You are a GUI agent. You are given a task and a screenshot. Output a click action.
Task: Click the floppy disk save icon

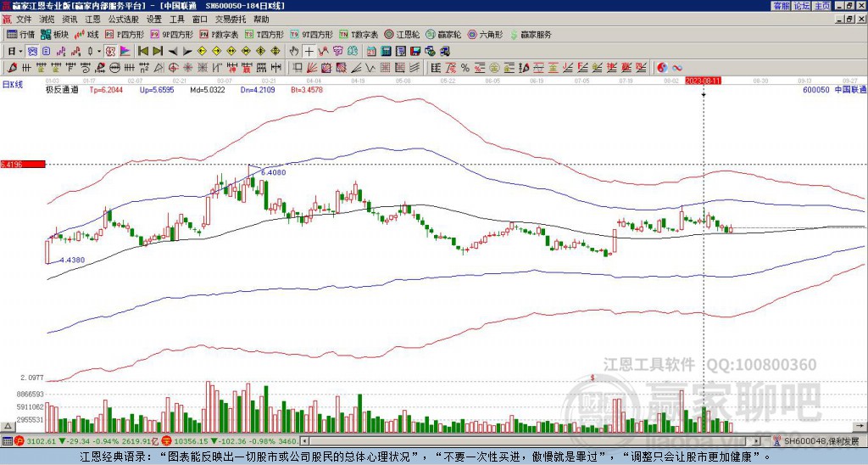click(x=415, y=52)
